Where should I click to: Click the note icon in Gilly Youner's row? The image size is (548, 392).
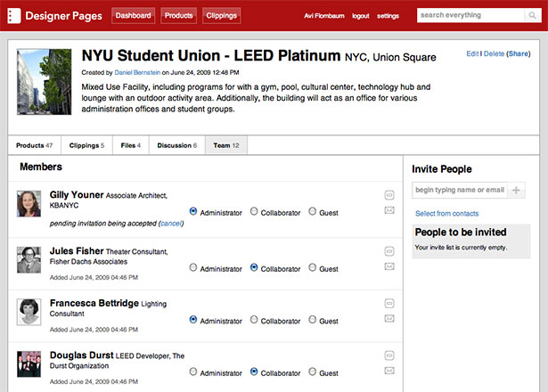tap(389, 194)
